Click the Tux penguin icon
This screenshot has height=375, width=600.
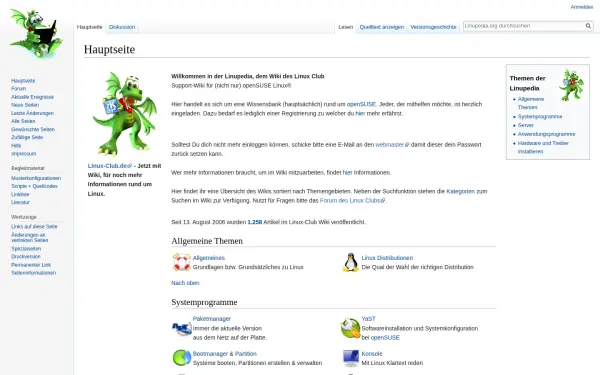350,262
